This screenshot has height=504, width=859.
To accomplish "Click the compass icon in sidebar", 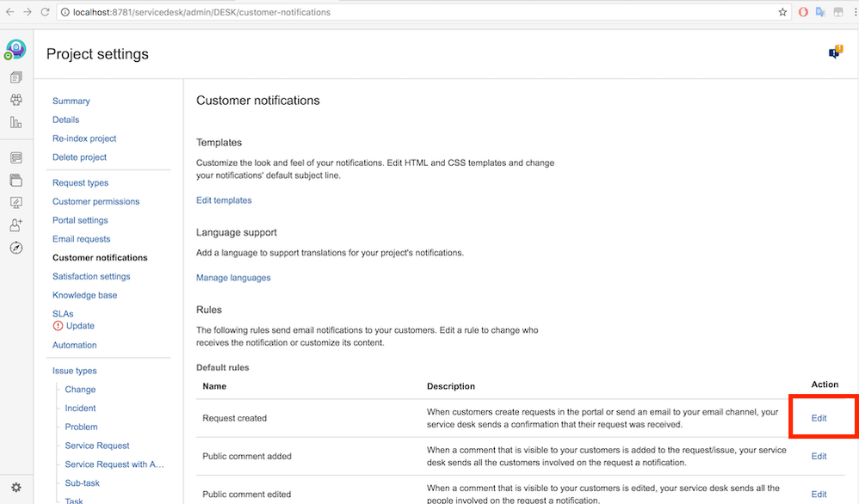I will tap(15, 248).
